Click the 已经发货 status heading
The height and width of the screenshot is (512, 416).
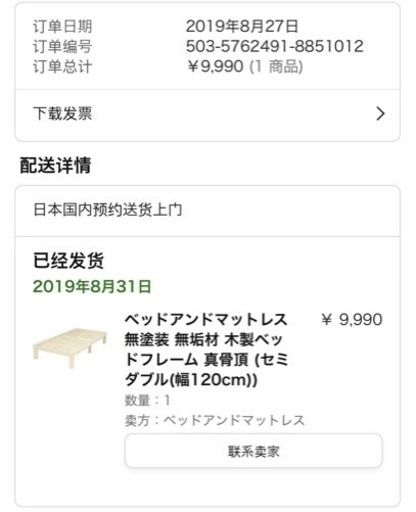68,261
